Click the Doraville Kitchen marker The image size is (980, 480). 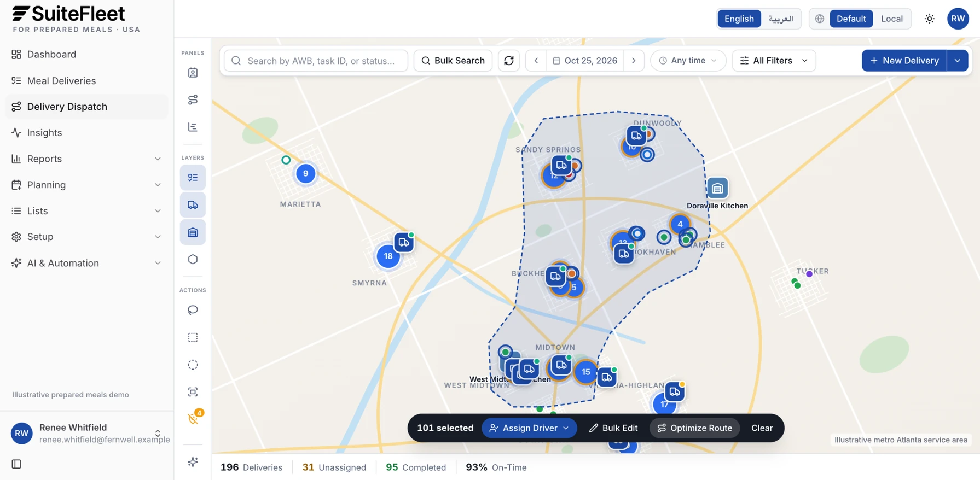(x=717, y=188)
